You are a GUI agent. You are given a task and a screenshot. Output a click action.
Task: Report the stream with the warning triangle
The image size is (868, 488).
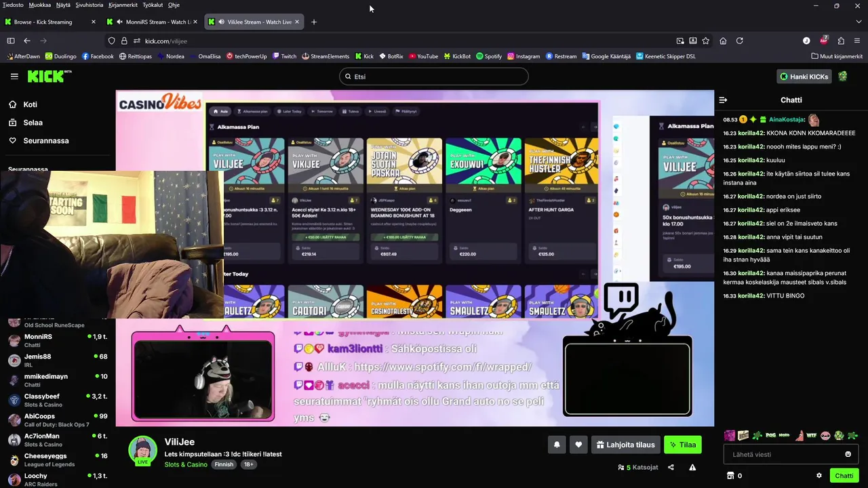pyautogui.click(x=692, y=467)
